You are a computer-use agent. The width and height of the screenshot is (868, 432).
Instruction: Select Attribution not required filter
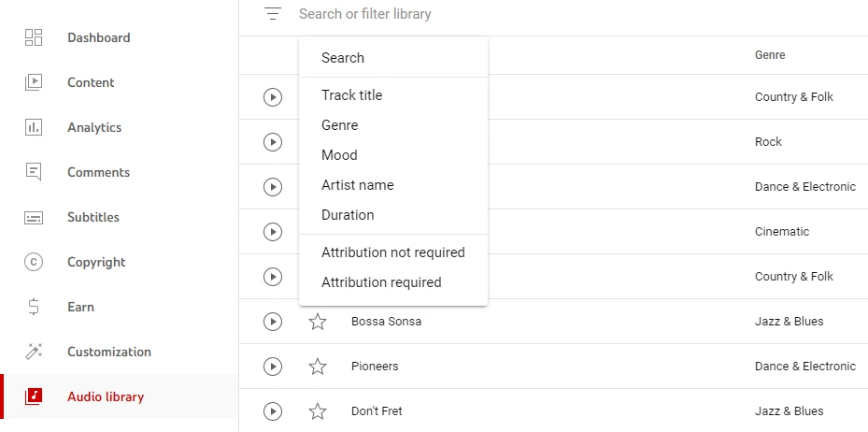pyautogui.click(x=393, y=252)
